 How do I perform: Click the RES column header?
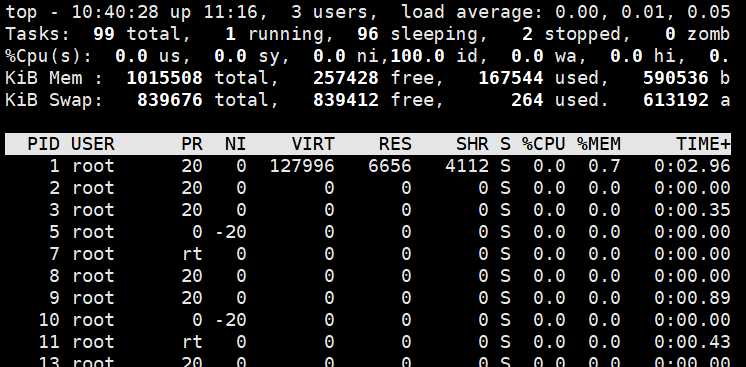point(395,144)
